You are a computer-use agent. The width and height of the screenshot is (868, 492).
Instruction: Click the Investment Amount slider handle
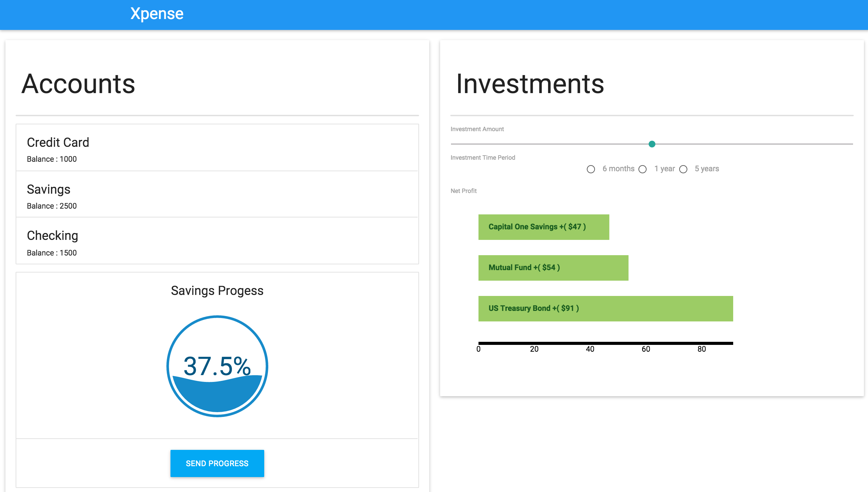pyautogui.click(x=652, y=144)
